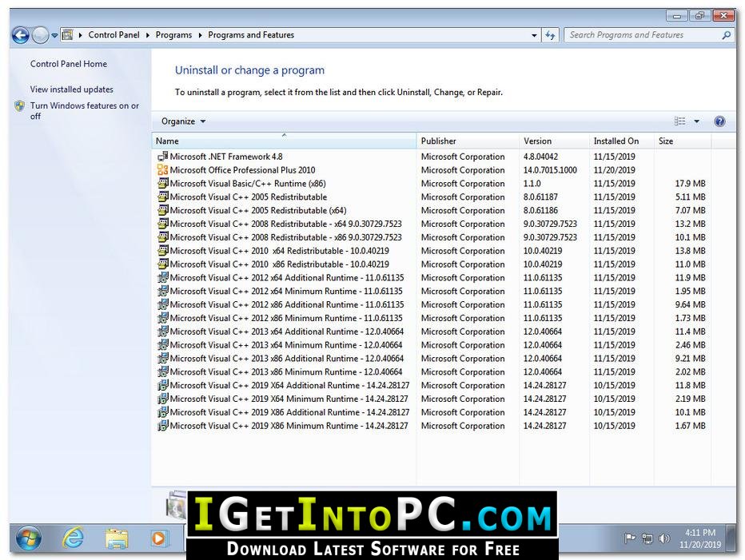The width and height of the screenshot is (745, 560).
Task: Expand the arrow after the Control Panel breadcrumb
Action: tap(148, 35)
